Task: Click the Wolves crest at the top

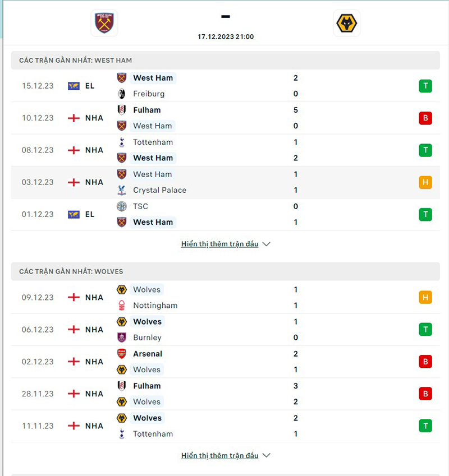Action: click(x=346, y=23)
